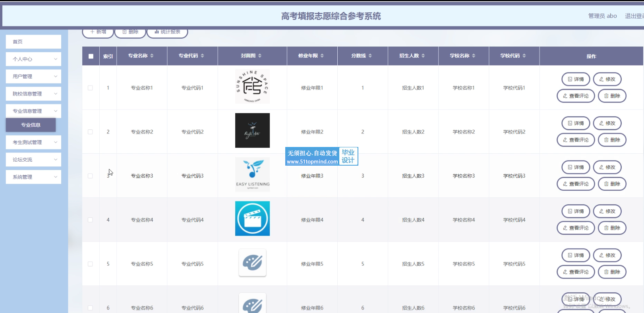Screen dimensions: 644x313
Task: Click the 退出登录 logout link
Action: 634,16
